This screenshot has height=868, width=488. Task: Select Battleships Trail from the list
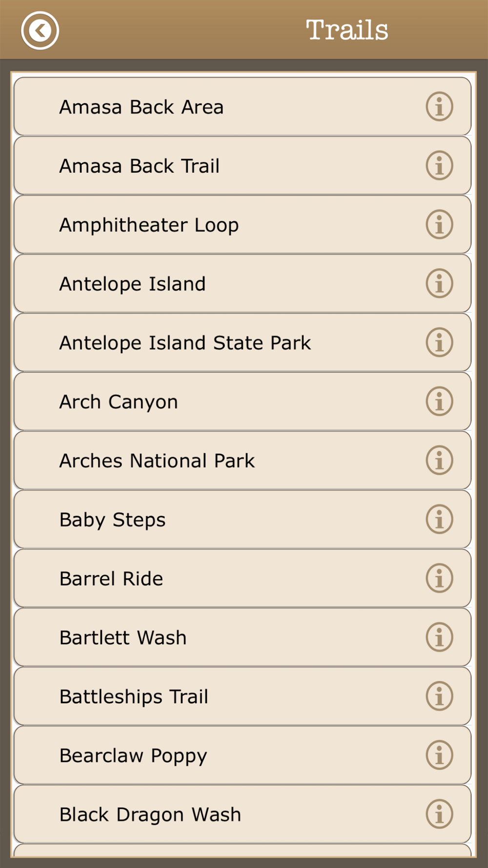coord(243,696)
